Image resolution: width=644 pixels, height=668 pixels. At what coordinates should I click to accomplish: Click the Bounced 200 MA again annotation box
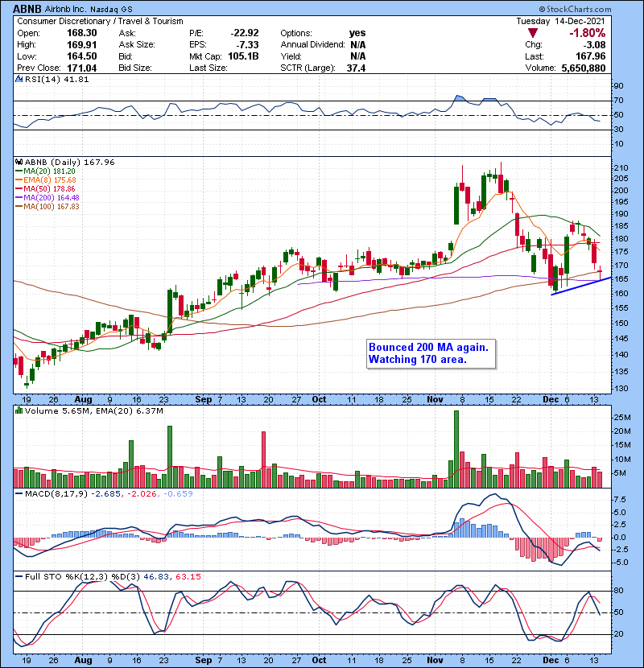tap(431, 353)
